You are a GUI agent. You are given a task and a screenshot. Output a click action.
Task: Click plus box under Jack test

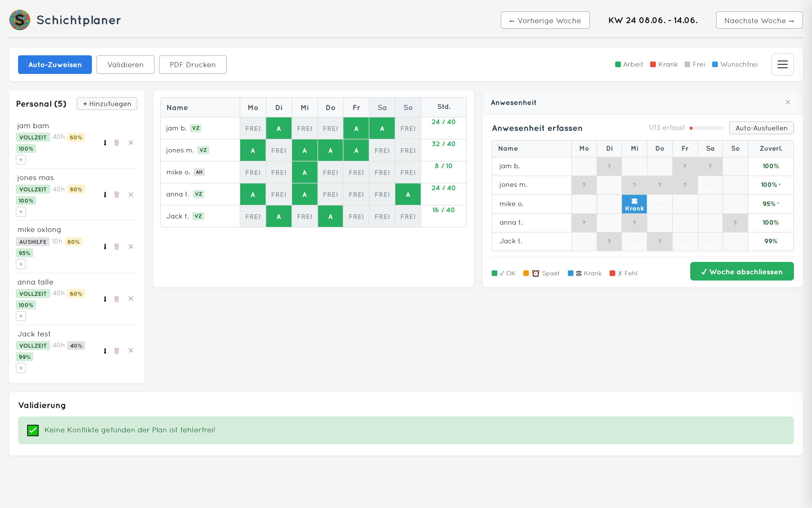pyautogui.click(x=21, y=368)
